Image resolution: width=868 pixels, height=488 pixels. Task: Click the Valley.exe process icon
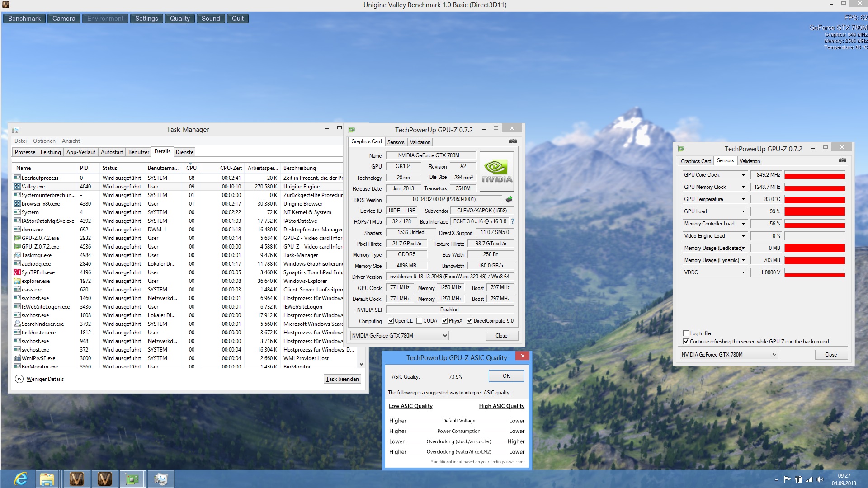click(17, 186)
